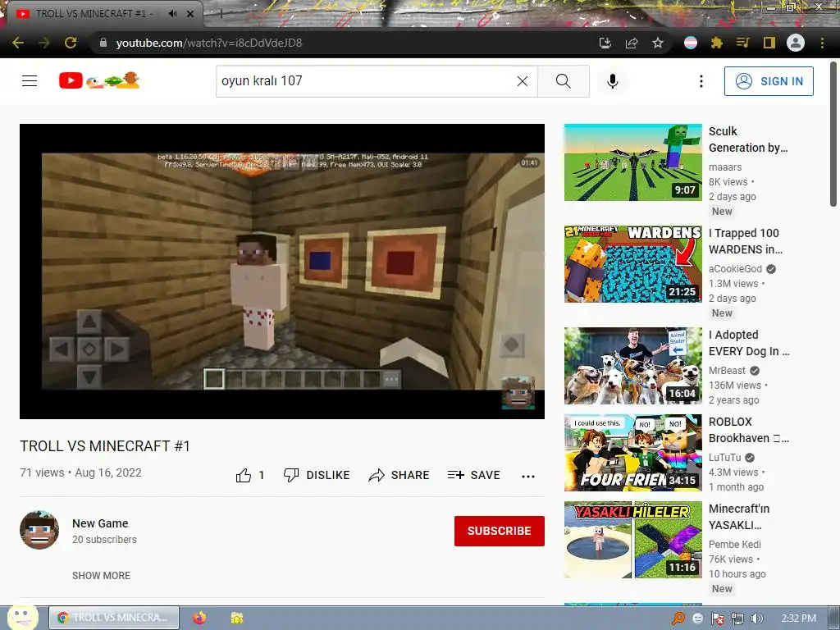Image resolution: width=840 pixels, height=630 pixels.
Task: Open the tray search magnifier icon
Action: [x=678, y=619]
